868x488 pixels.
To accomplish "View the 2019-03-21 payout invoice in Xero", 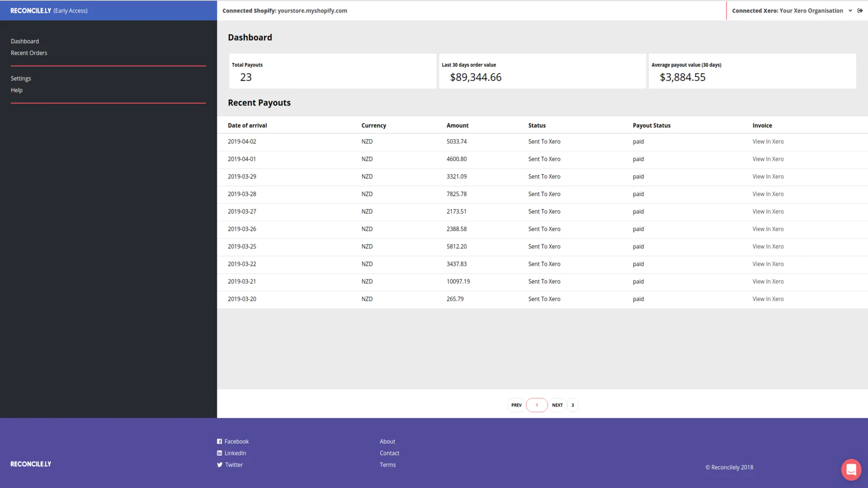I will (x=768, y=281).
